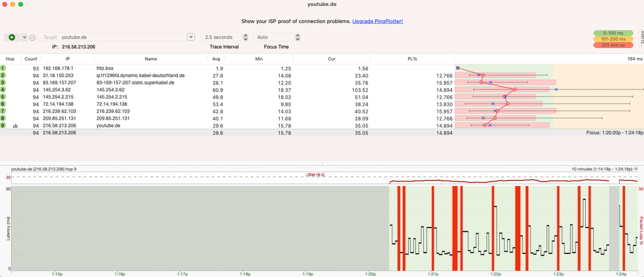Toggle the timeline graph icon on hop 9
This screenshot has height=277, width=644.
[15, 126]
